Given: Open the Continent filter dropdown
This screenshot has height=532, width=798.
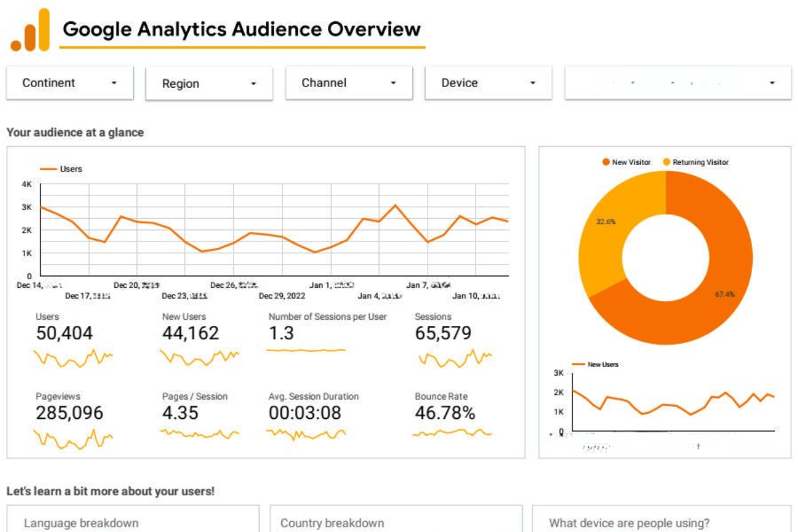Looking at the screenshot, I should pyautogui.click(x=70, y=82).
